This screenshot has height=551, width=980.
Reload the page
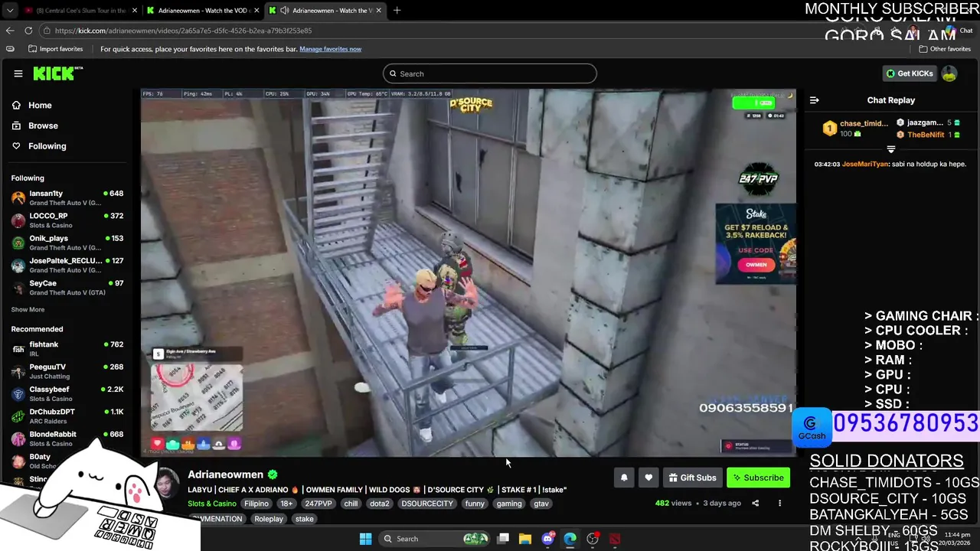pyautogui.click(x=28, y=31)
